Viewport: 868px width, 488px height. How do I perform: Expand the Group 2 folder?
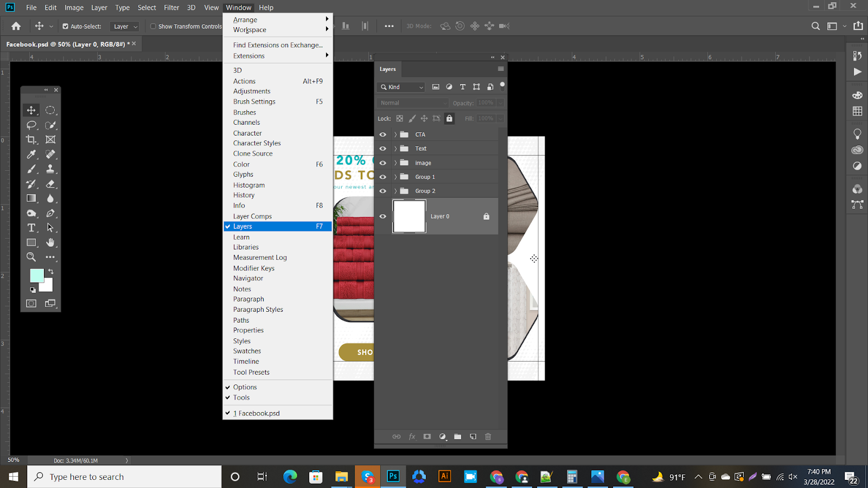[395, 191]
